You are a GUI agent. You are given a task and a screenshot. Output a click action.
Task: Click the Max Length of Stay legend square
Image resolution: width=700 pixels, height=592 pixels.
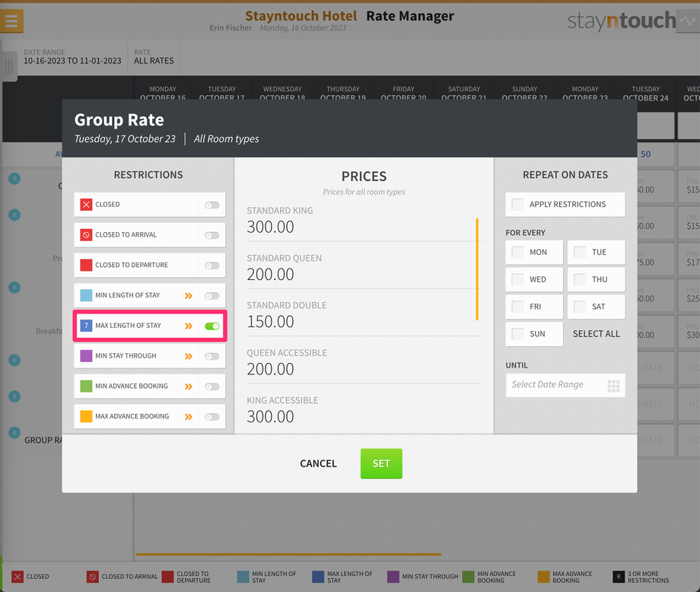(318, 577)
